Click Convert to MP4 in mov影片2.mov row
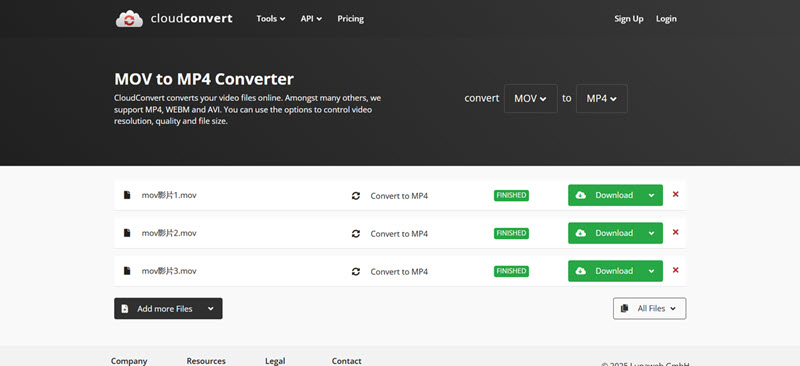 [x=399, y=234]
